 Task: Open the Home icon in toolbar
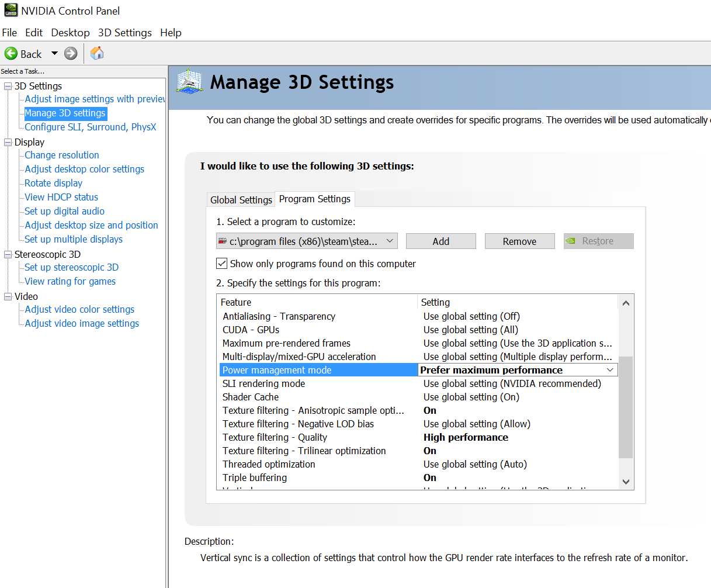pyautogui.click(x=97, y=53)
